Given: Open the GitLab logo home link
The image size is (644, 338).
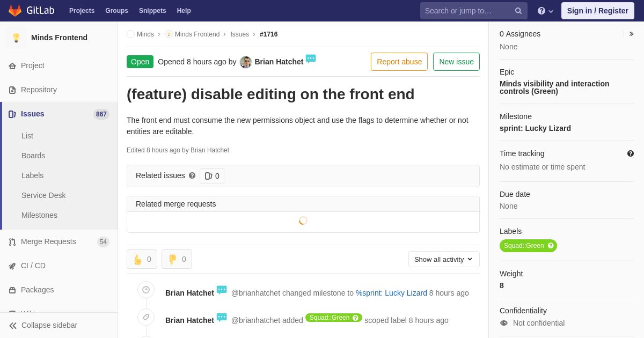Looking at the screenshot, I should pyautogui.click(x=31, y=11).
